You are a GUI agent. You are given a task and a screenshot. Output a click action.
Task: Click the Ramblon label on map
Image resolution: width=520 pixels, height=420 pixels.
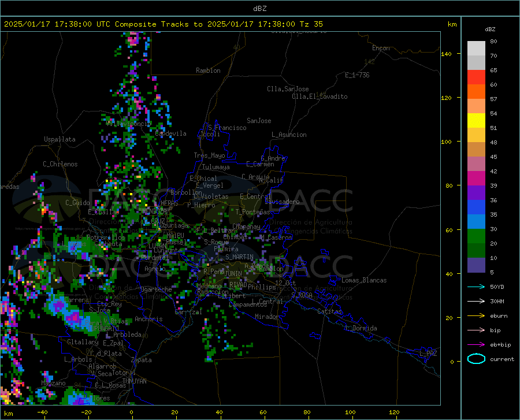pos(208,70)
